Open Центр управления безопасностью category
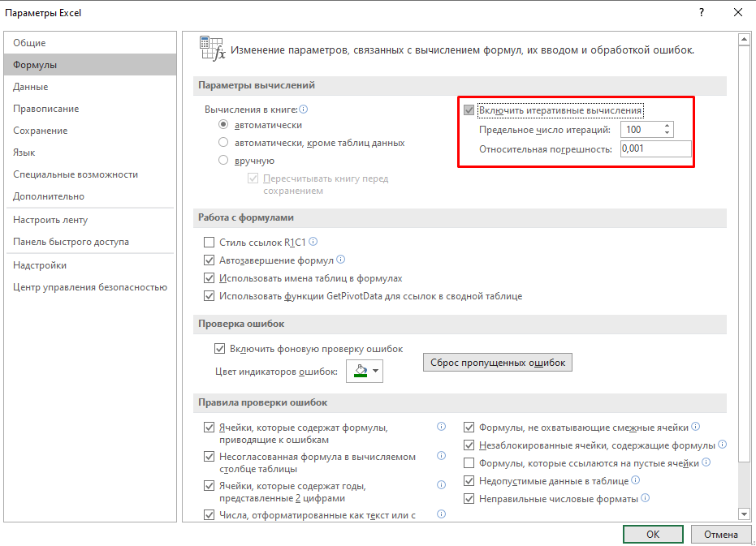The width and height of the screenshot is (756, 546). click(90, 286)
